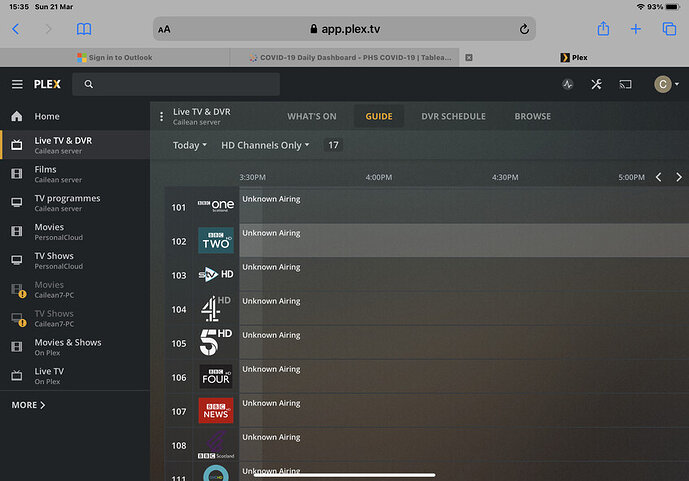The width and height of the screenshot is (689, 481).
Task: Open Plex settings wrench icon
Action: 596,84
